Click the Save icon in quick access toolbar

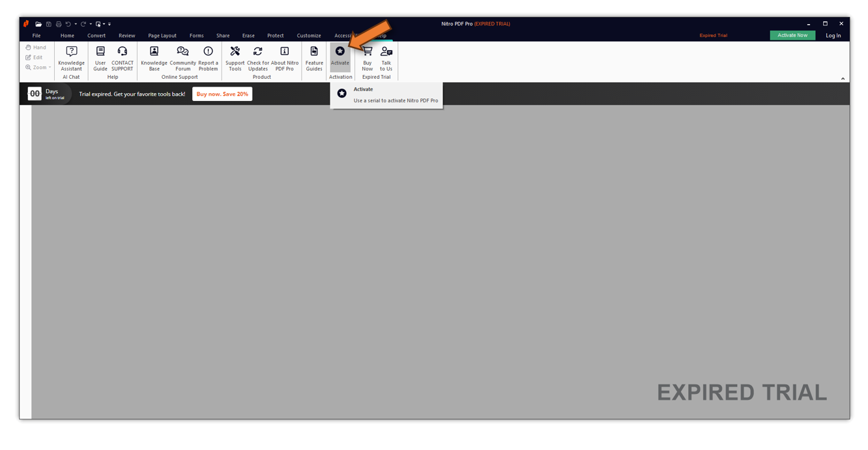point(48,24)
